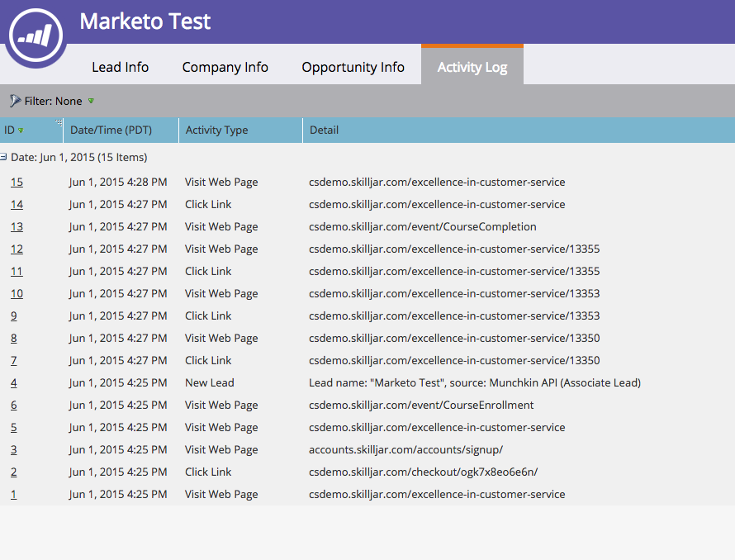
Task: Collapse the Jun 1, 2015 date group
Action: pyautogui.click(x=3, y=157)
